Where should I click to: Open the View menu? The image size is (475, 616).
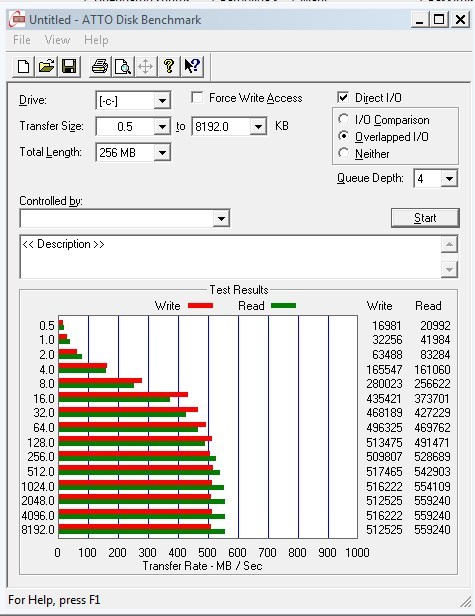coord(57,40)
